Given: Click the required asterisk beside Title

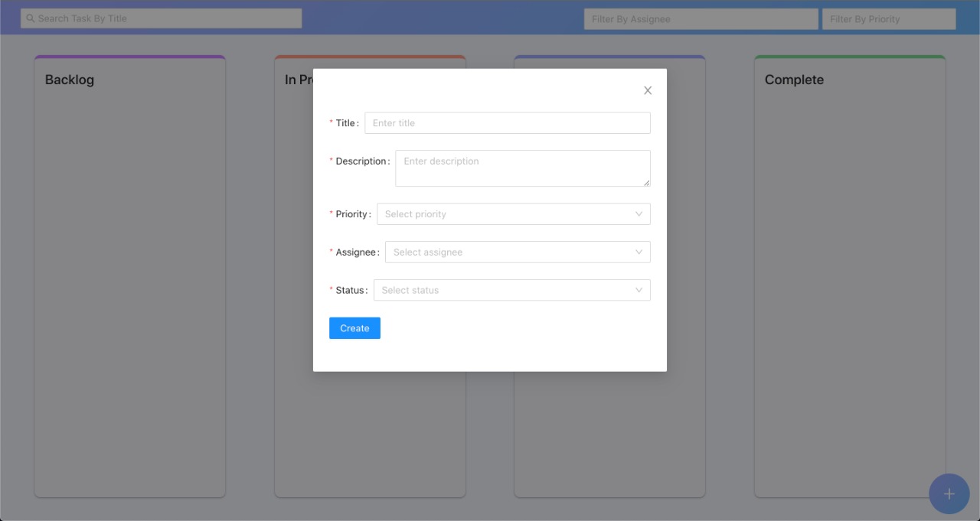Looking at the screenshot, I should tap(331, 120).
